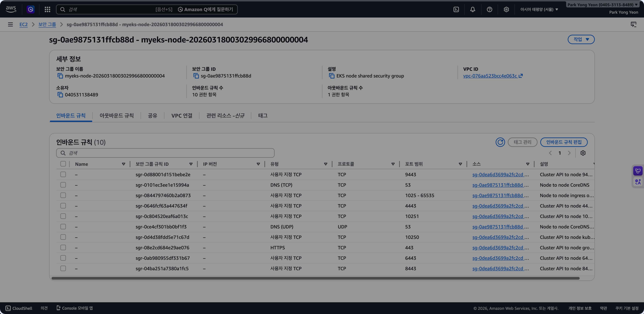Toggle the select-all checkbox in table header
Viewport: 644px width, 314px height.
[63, 164]
